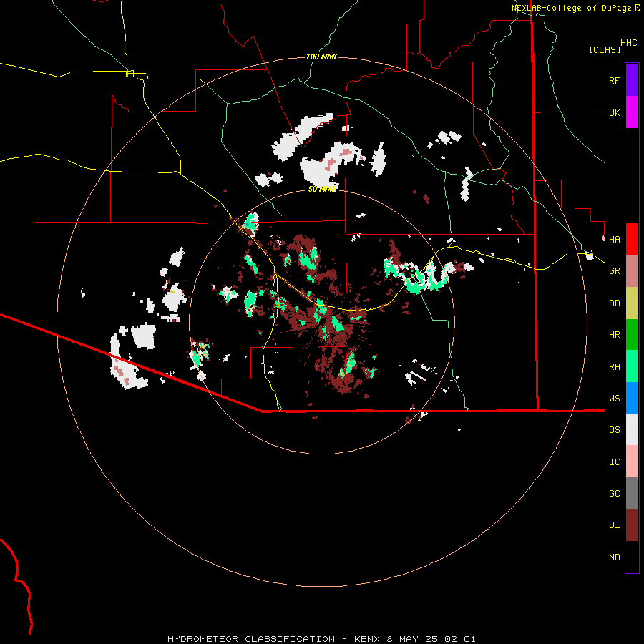Click the brown BI legend color swatch
Image resolution: width=644 pixels, height=644 pixels.
tap(632, 525)
